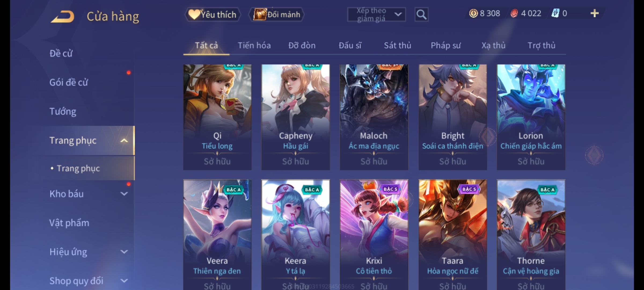
Task: Go to Tướng heroes section
Action: click(63, 111)
